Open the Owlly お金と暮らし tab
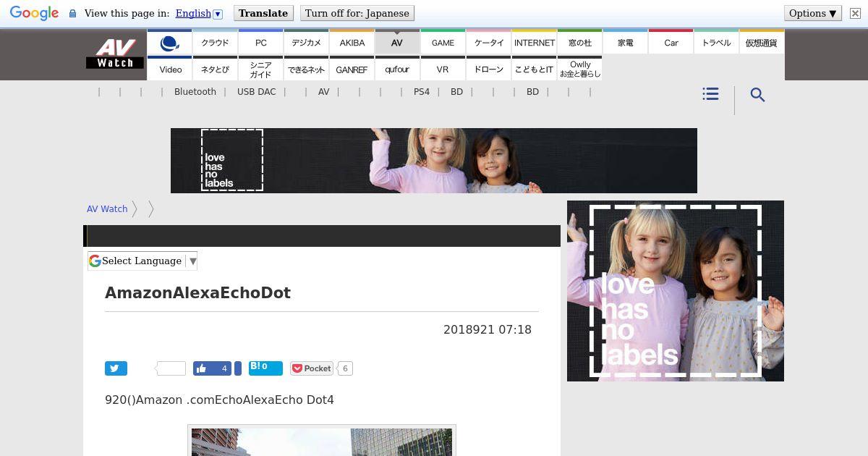Image resolution: width=868 pixels, height=456 pixels. click(580, 69)
